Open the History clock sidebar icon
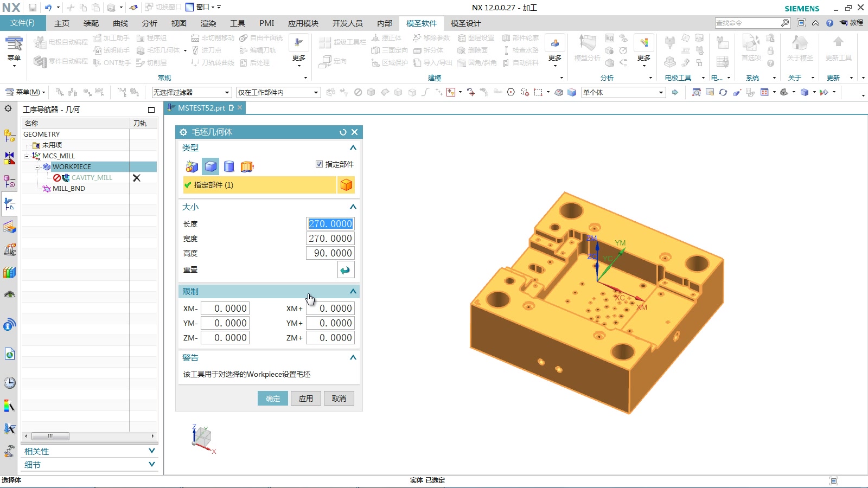 (9, 383)
